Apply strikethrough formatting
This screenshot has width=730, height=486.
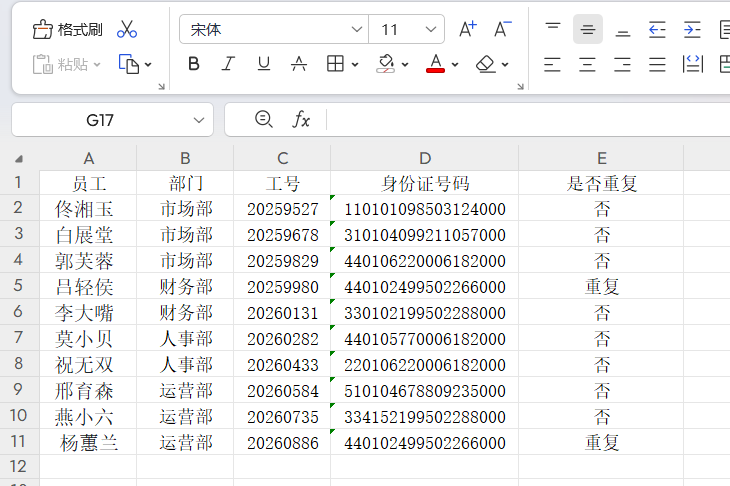coord(298,64)
